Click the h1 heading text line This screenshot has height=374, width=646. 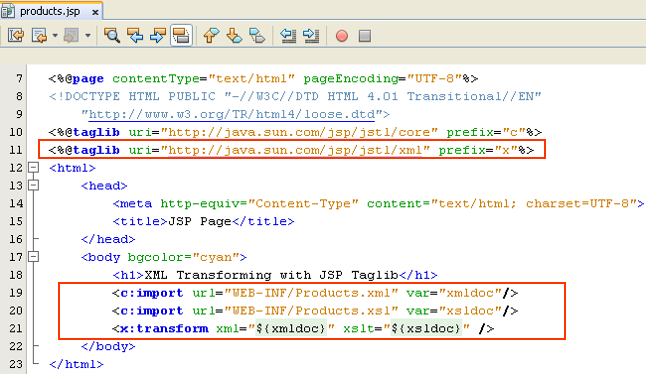[275, 275]
